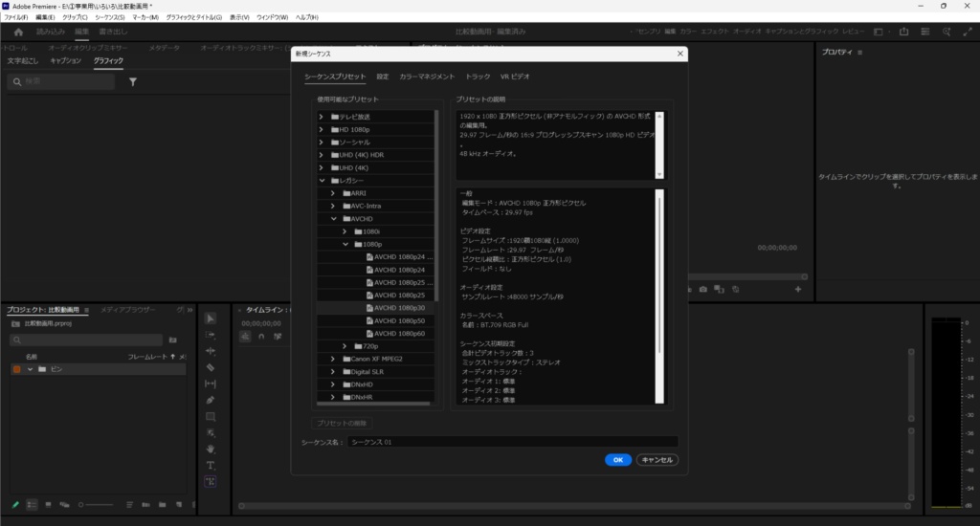Click preset description scrollbar down arrow
Screen dimensions: 980x526
coord(659,174)
